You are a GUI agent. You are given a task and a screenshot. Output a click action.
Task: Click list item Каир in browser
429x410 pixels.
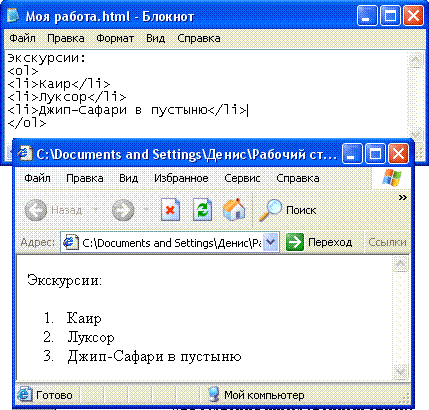click(84, 318)
